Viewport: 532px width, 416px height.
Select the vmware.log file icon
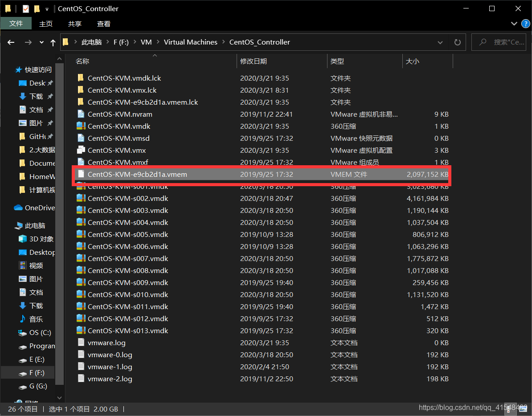tap(81, 343)
